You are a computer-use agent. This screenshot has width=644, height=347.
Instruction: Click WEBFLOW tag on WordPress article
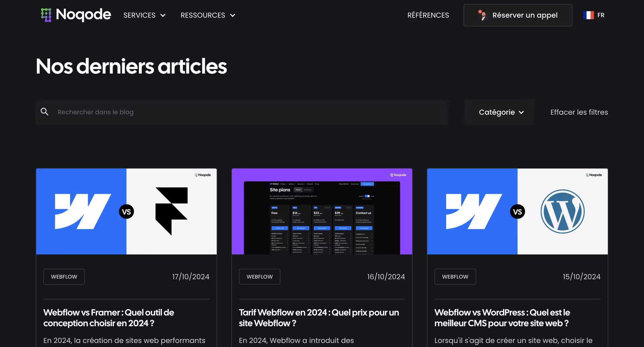[x=455, y=277]
